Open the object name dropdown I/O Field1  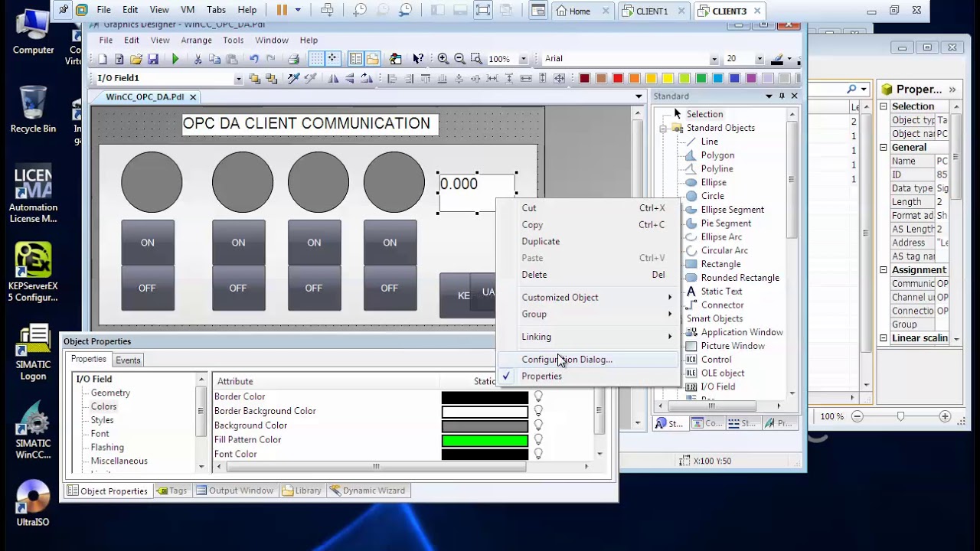tap(238, 79)
